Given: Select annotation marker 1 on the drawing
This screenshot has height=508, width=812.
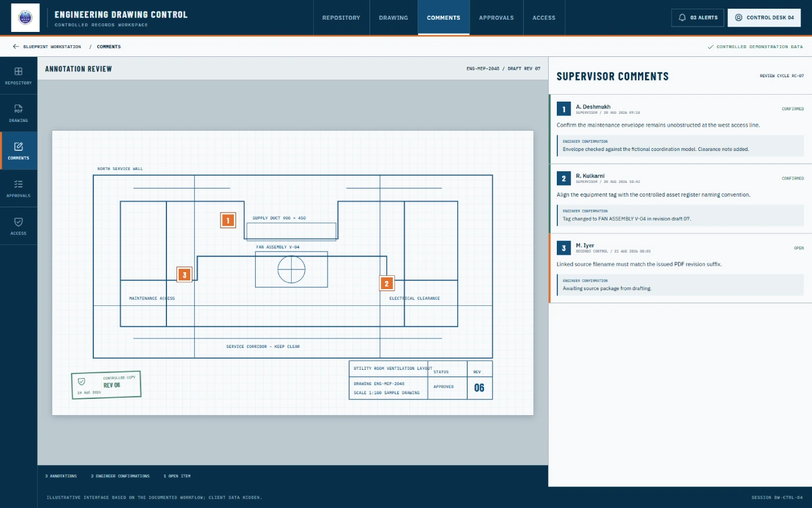Looking at the screenshot, I should [228, 220].
